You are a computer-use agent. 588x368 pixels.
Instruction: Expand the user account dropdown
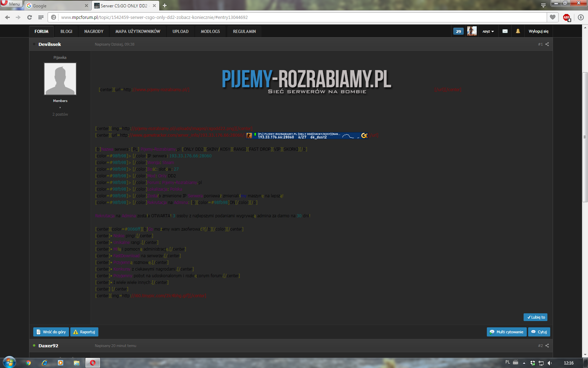(x=488, y=32)
